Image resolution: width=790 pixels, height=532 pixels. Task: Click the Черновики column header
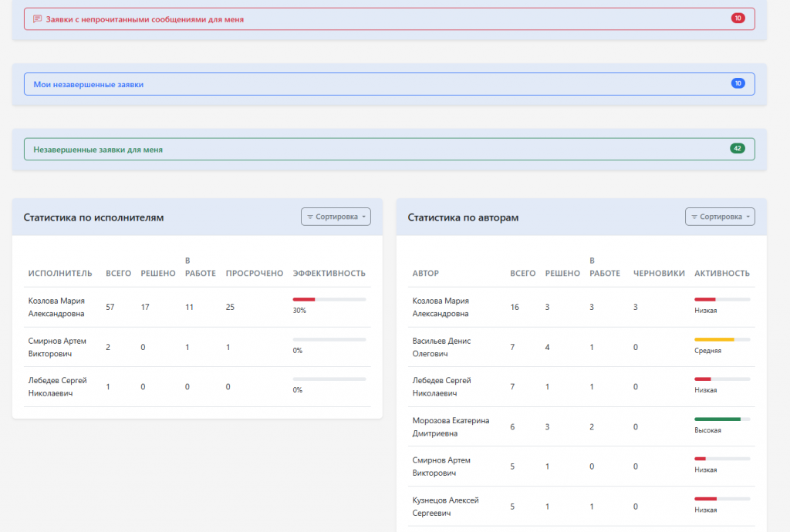[659, 274]
